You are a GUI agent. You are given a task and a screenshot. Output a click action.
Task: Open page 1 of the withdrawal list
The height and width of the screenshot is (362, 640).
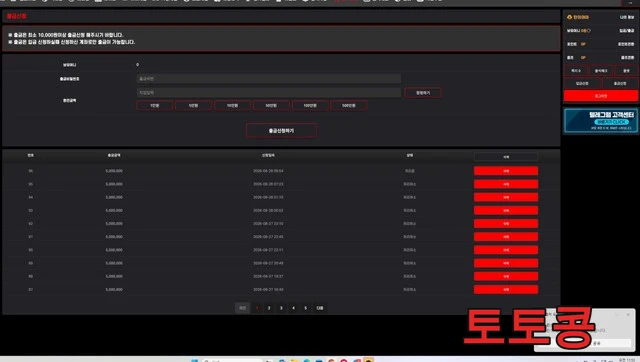(257, 308)
